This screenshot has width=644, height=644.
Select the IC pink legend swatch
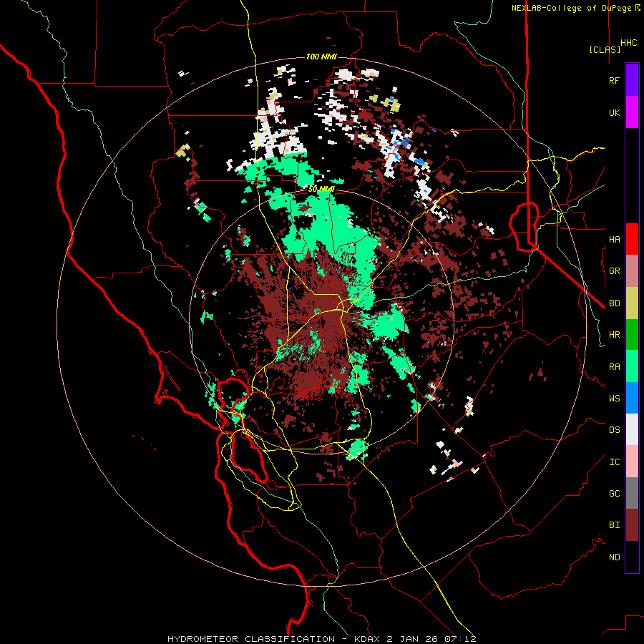pyautogui.click(x=632, y=462)
